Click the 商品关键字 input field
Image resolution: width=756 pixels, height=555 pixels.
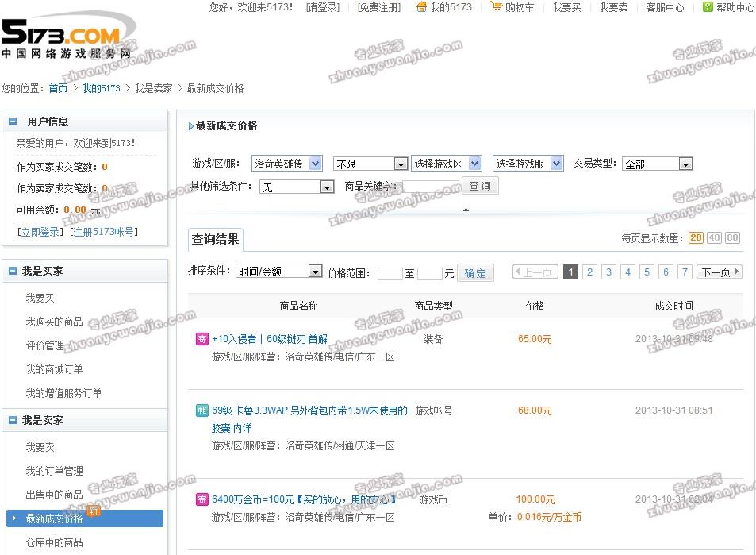(431, 187)
